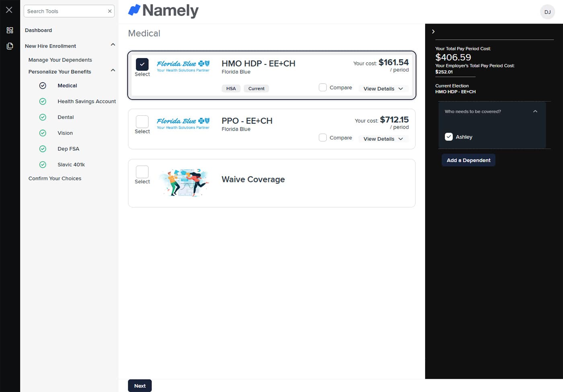Image resolution: width=563 pixels, height=392 pixels.
Task: Select the Waive Coverage checkbox
Action: tap(142, 172)
